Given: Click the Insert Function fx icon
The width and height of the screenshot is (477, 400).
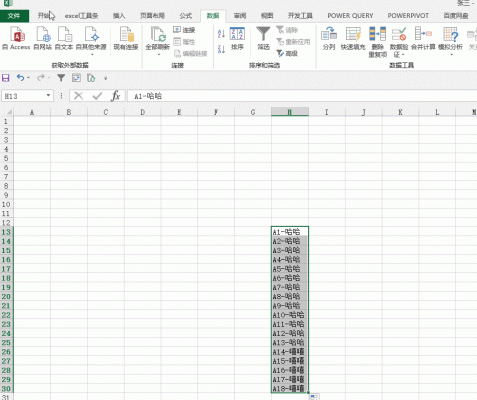Looking at the screenshot, I should pyautogui.click(x=115, y=96).
